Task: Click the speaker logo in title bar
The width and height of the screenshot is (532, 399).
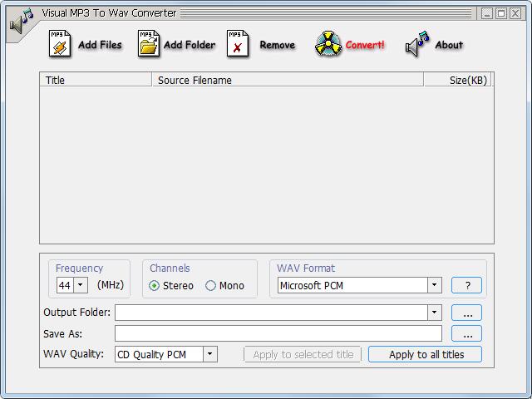Action: click(22, 21)
